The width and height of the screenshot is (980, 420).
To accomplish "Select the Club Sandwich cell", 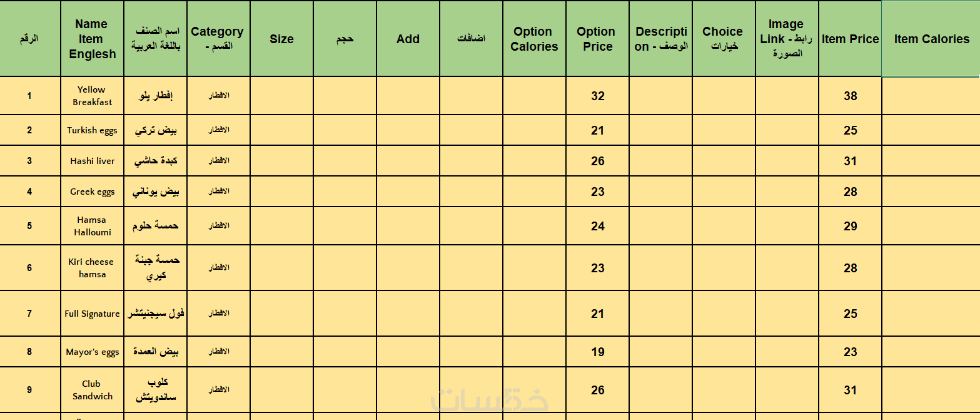I will coord(92,390).
